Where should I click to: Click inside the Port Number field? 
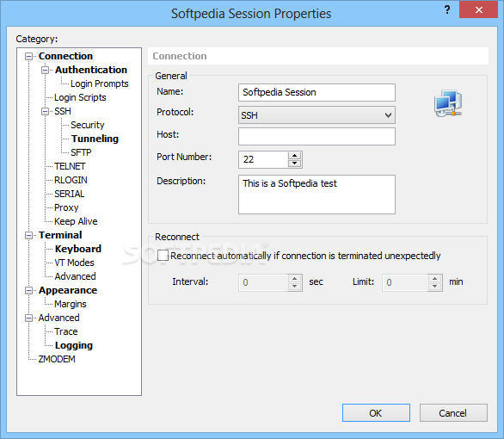point(263,159)
